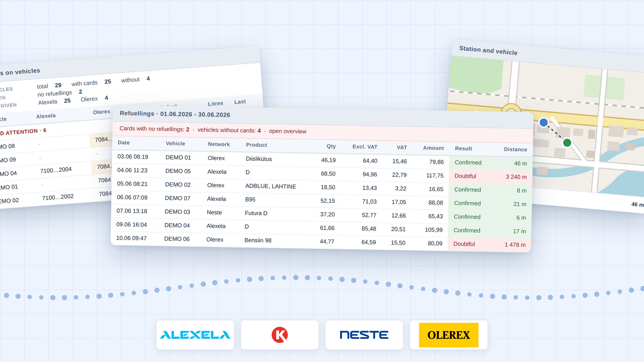
Task: Sort by the Date column header
Action: pyautogui.click(x=124, y=142)
